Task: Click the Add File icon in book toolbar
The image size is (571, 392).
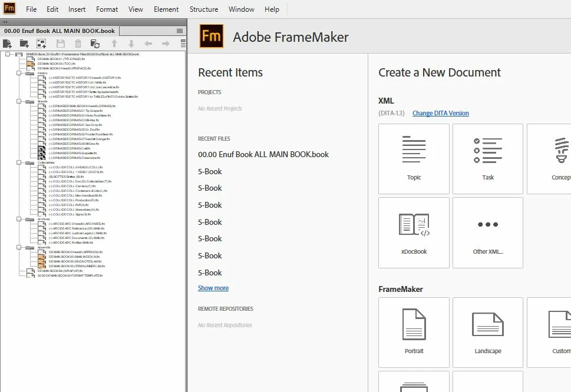Action: point(7,44)
